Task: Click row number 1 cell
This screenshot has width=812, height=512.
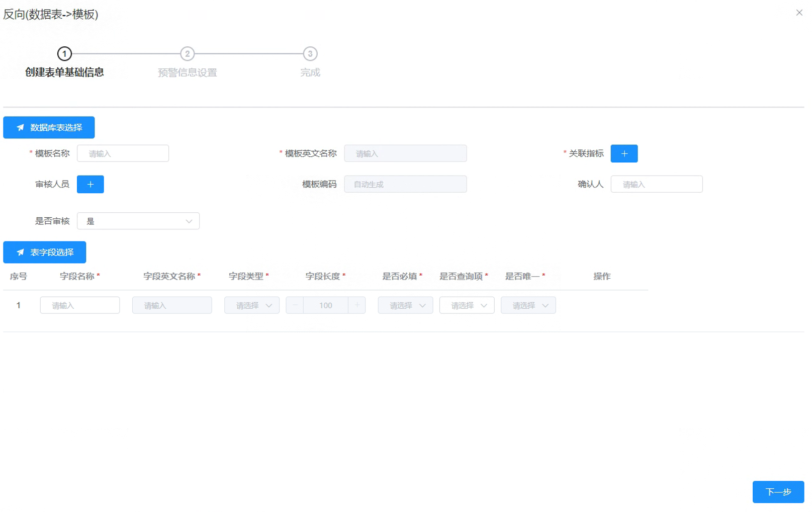Action: 19,305
